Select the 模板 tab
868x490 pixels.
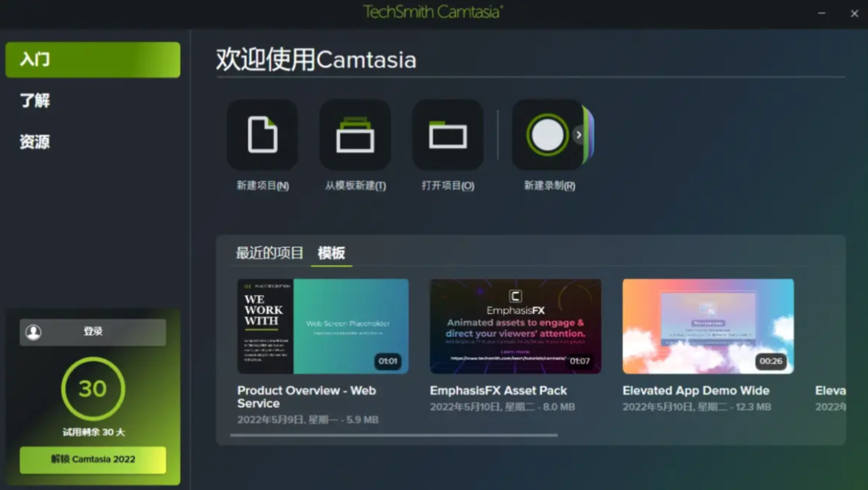pos(332,253)
